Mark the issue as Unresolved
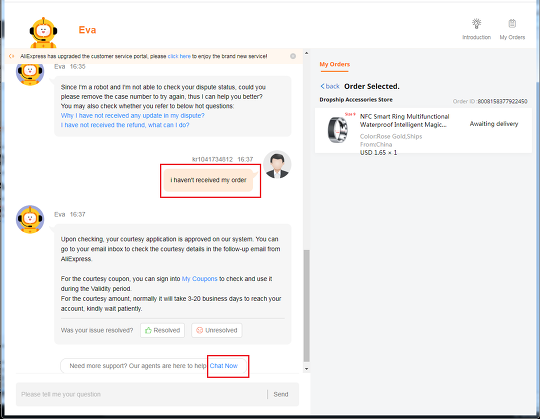Screen dimensions: 540x419 [x=217, y=330]
